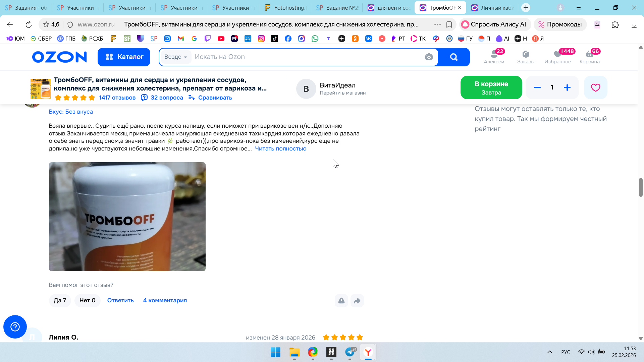The width and height of the screenshot is (644, 362).
Task: Open the Каталог menu button
Action: (x=124, y=57)
